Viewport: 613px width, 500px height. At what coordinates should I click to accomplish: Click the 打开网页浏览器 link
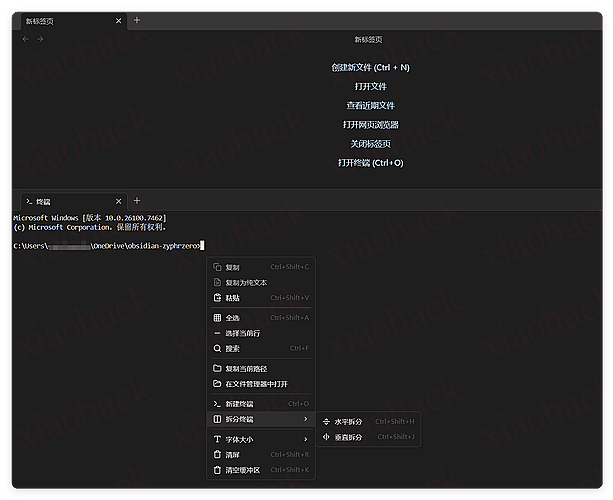pos(370,125)
